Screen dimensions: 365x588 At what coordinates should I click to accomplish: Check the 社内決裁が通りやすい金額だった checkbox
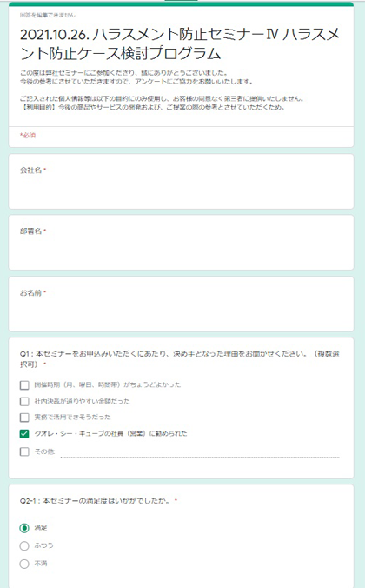(24, 402)
